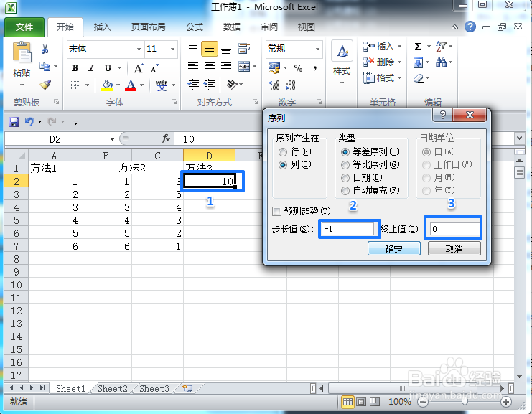Click highlighted middle align icon
The width and height of the screenshot is (532, 414).
point(210,50)
